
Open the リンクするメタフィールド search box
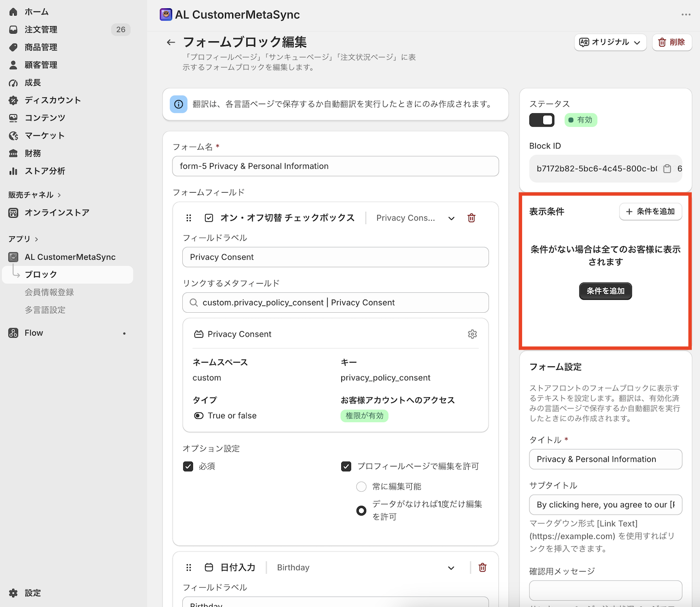tap(335, 303)
